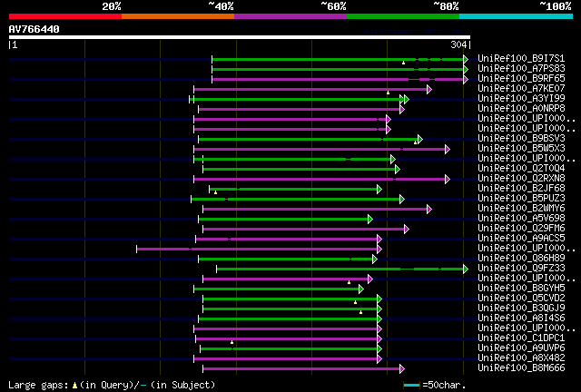Select the query name AV766440
581x392 pixels.
click(34, 29)
